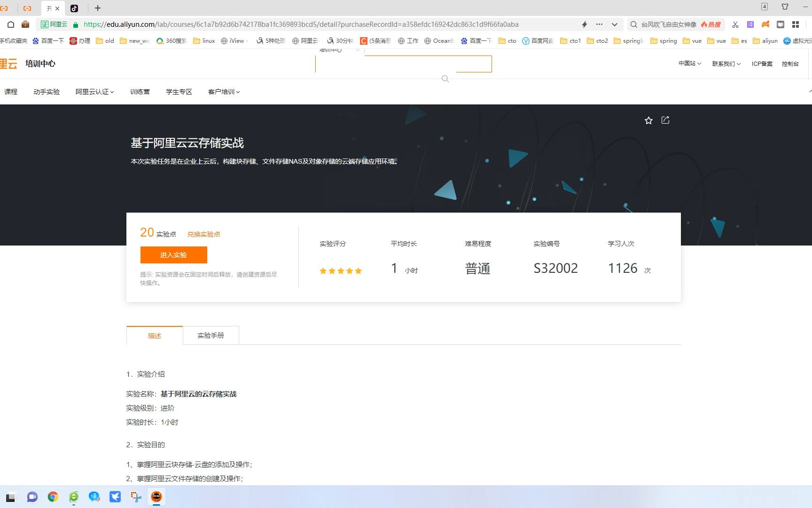
Task: Expand the 客户培训 menu
Action: pos(224,92)
